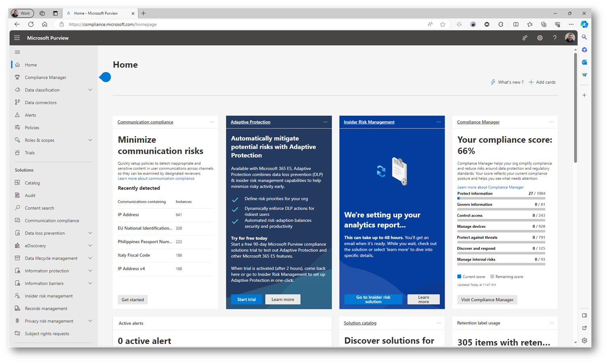Open a new browser tab
608x364 pixels.
143,13
